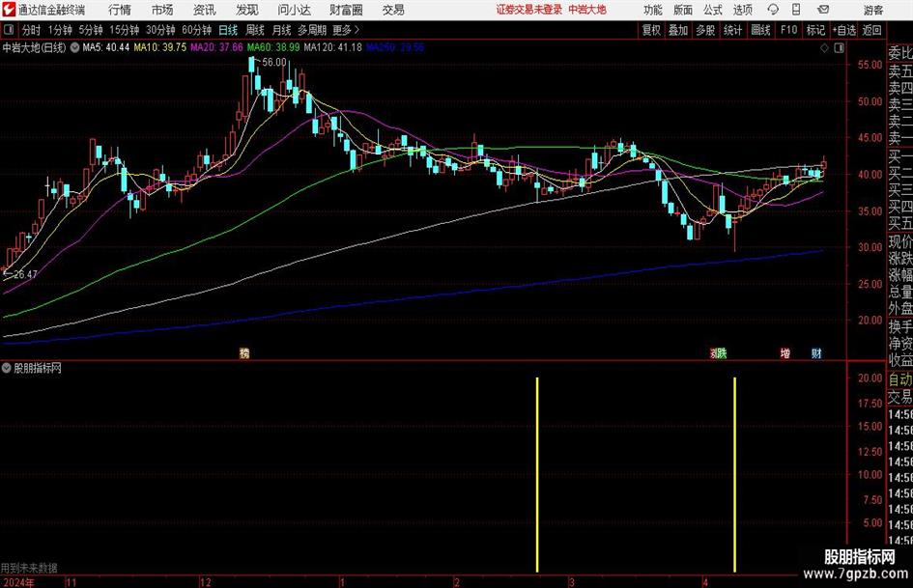Image resolution: width=913 pixels, height=588 pixels.
Task: Open the 选项 menu
Action: [742, 10]
